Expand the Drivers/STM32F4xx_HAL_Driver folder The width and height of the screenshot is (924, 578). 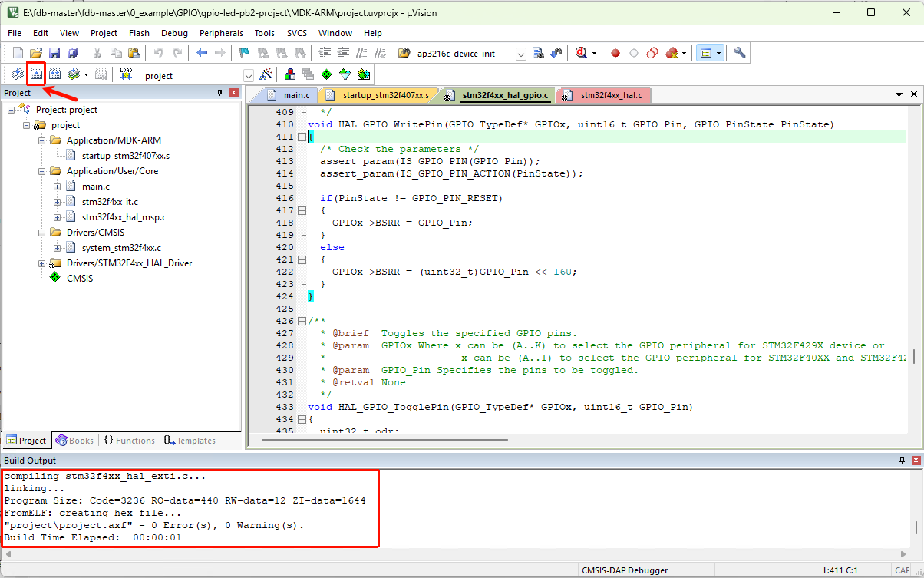(41, 263)
